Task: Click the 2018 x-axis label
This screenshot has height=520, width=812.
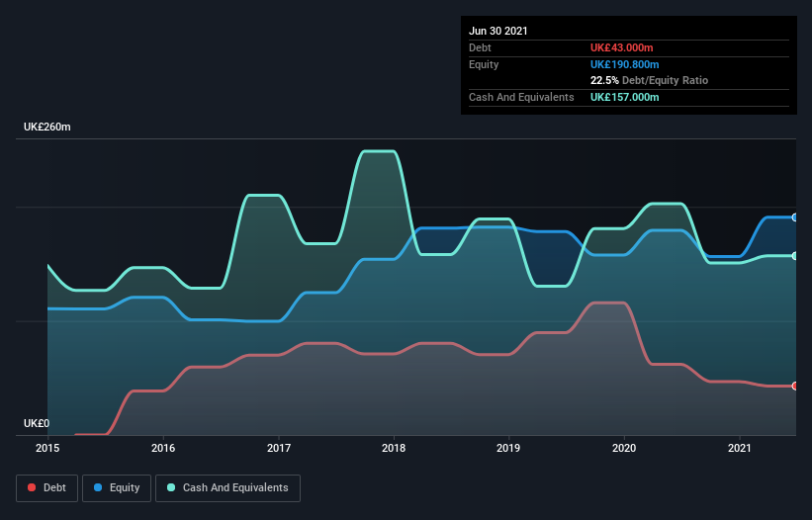Action: pos(394,448)
